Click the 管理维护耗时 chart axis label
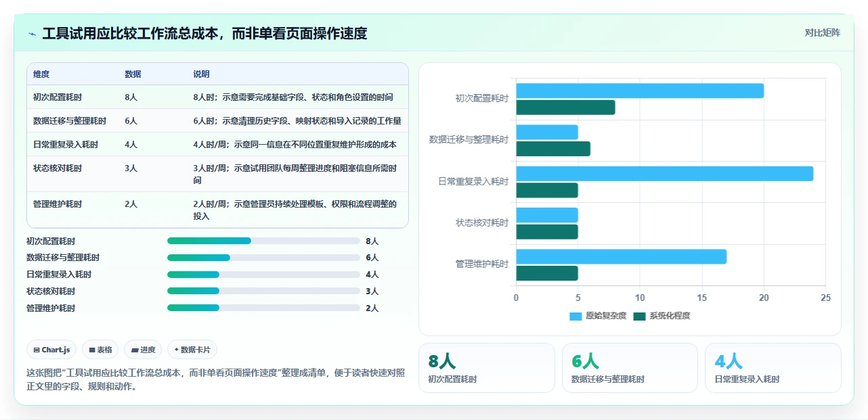Viewport: 868px width, 420px height. tap(482, 264)
